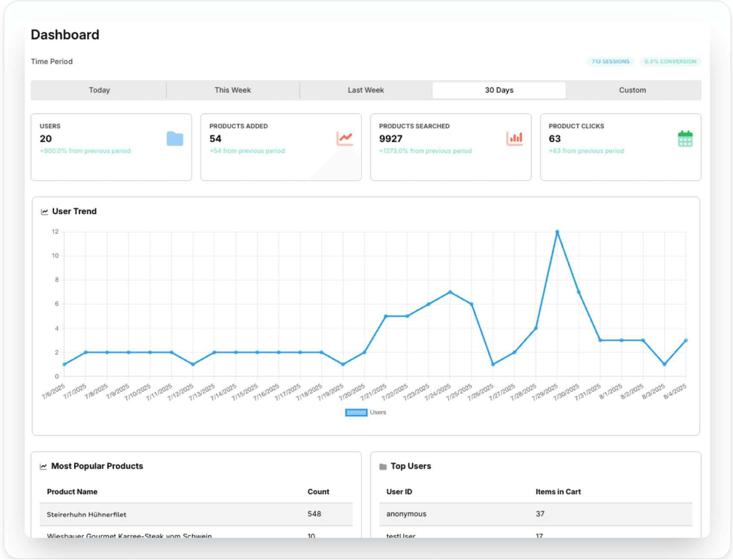Click the 37 items in cart value
The image size is (733, 560).
540,514
